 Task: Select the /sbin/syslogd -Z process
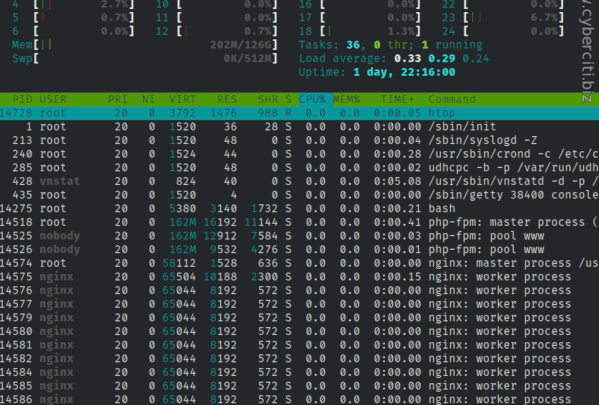[x=300, y=141]
